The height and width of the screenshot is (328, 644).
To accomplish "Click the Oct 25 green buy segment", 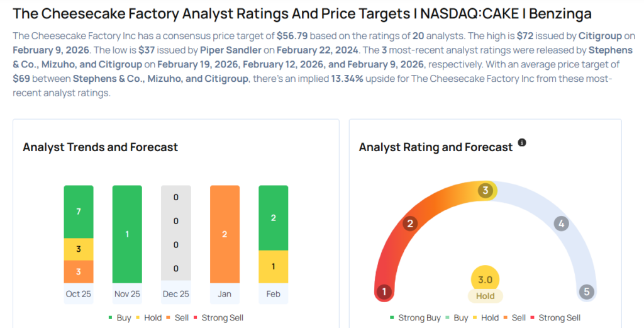I will click(79, 212).
